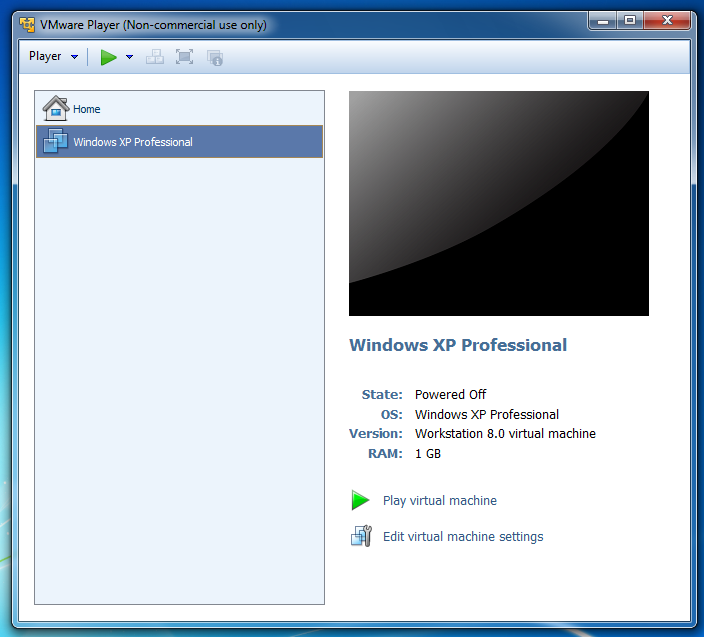Image resolution: width=704 pixels, height=637 pixels.
Task: Click the VMware Player title bar icon
Action: pyautogui.click(x=27, y=25)
